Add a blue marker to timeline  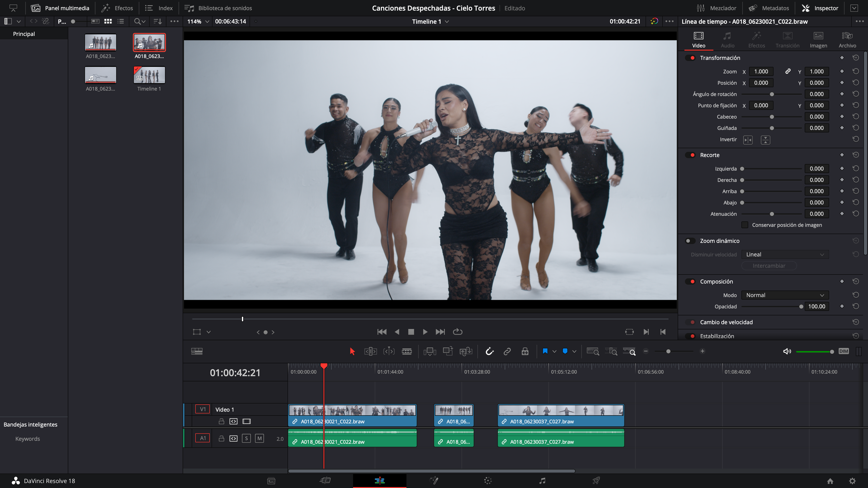[x=565, y=351]
